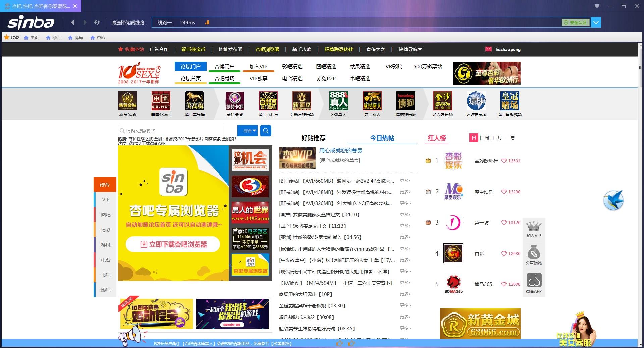Select the 好贴推荐 tab
Screen dimensions: 644x348
coord(313,138)
